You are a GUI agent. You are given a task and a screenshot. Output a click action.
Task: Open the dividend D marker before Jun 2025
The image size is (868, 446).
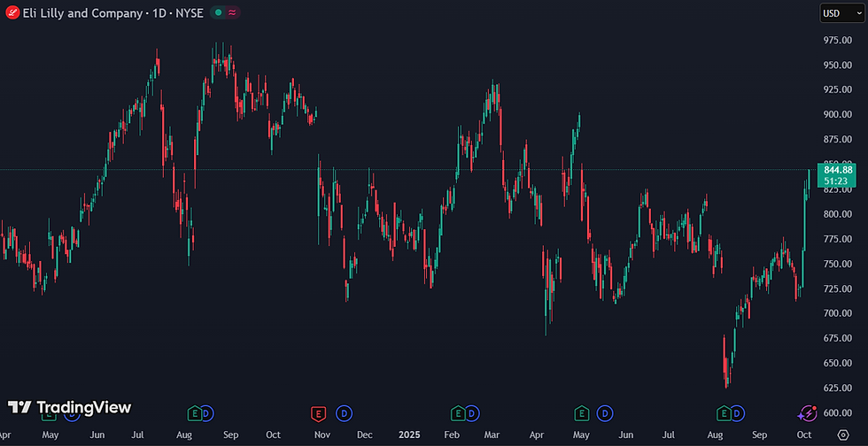605,412
